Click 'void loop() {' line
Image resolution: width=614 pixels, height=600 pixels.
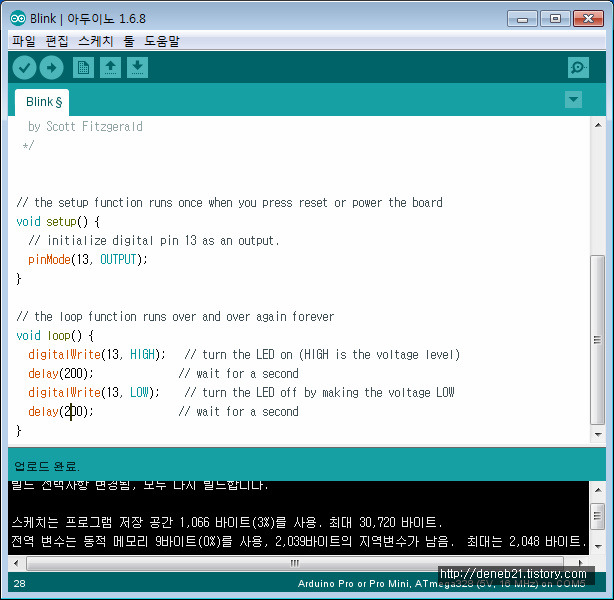[x=55, y=336]
